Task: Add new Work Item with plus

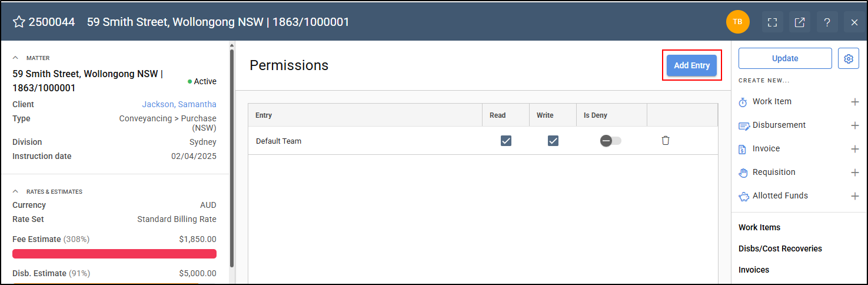Action: pyautogui.click(x=854, y=102)
